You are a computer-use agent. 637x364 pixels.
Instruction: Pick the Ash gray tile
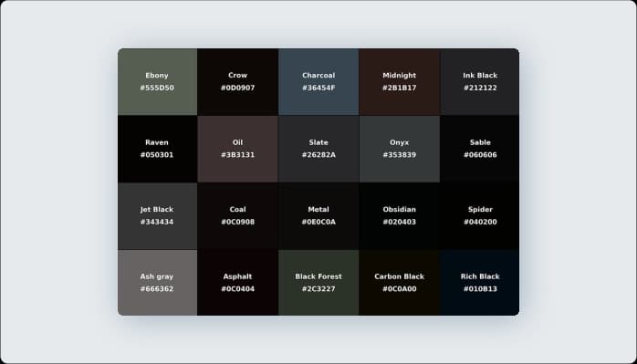[x=158, y=282]
